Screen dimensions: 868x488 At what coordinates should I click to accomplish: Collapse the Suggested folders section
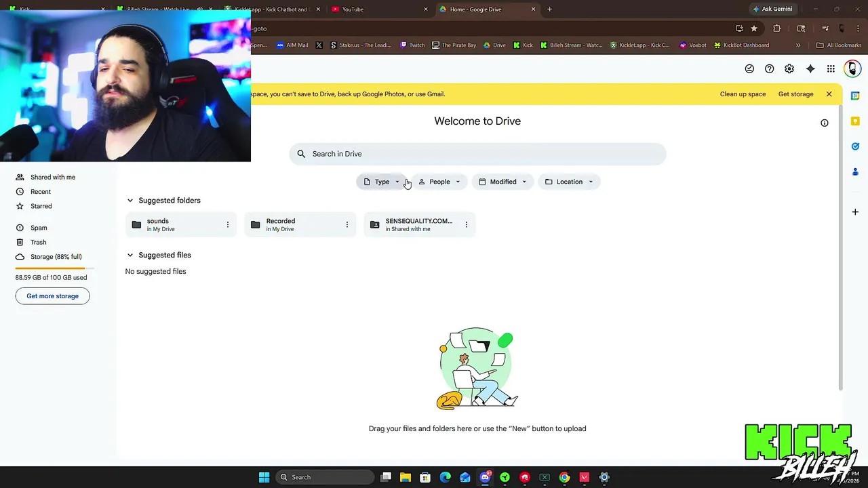coord(130,201)
